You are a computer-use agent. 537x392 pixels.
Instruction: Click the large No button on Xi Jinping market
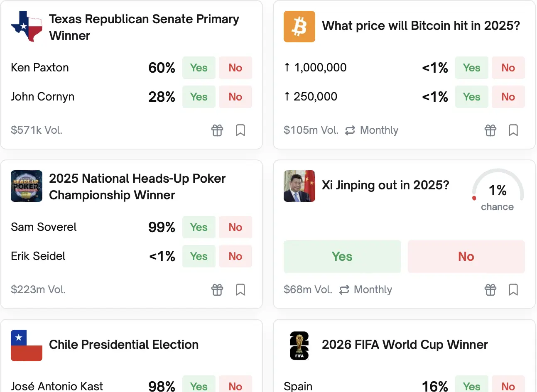[466, 256]
